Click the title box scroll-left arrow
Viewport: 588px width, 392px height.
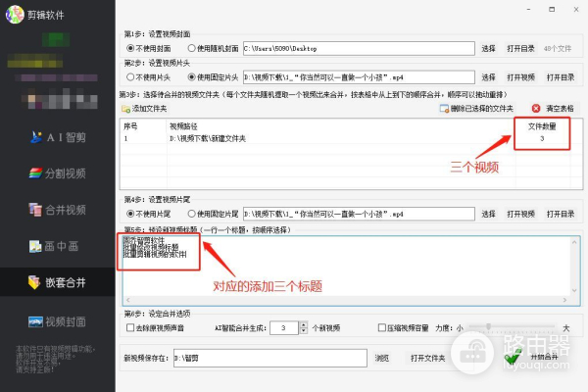point(128,300)
